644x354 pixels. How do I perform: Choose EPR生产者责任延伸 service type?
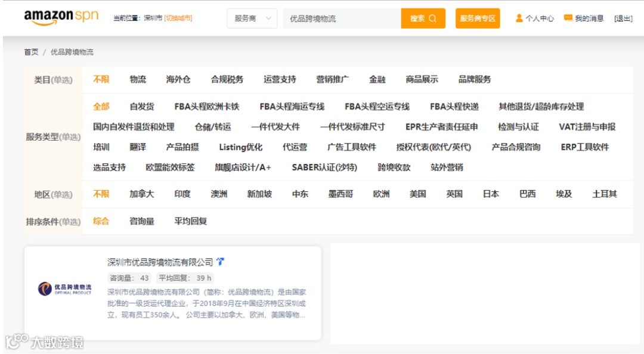pyautogui.click(x=441, y=127)
